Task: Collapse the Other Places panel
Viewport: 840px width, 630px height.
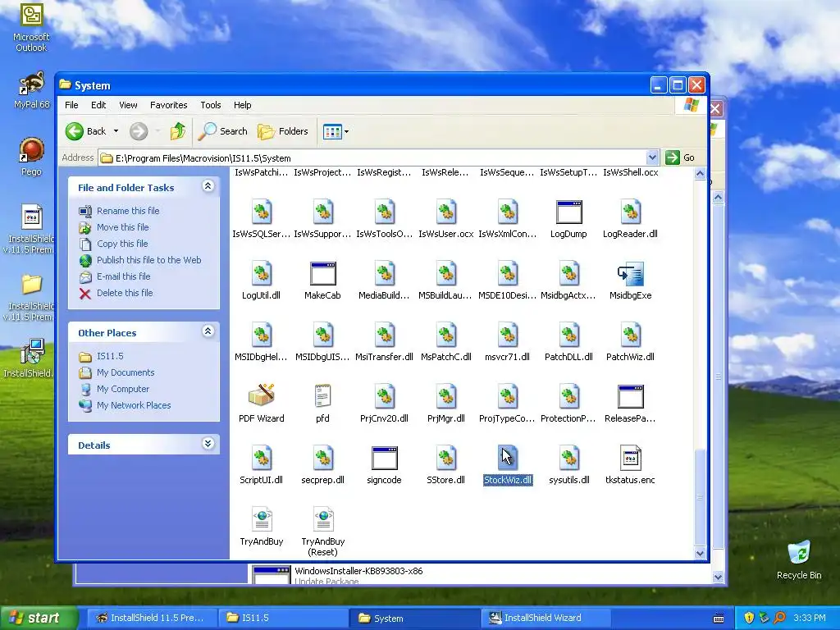Action: 208,331
